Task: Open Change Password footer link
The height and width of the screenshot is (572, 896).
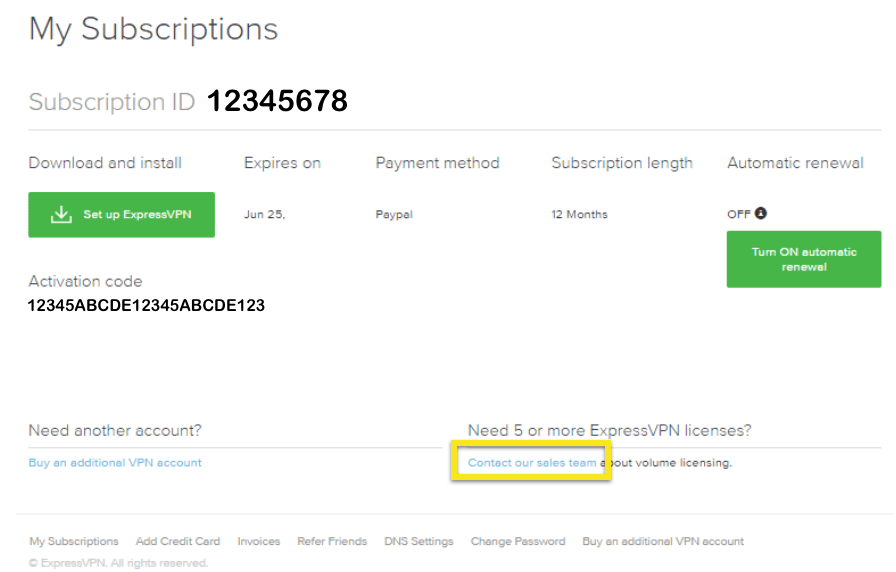Action: (518, 541)
